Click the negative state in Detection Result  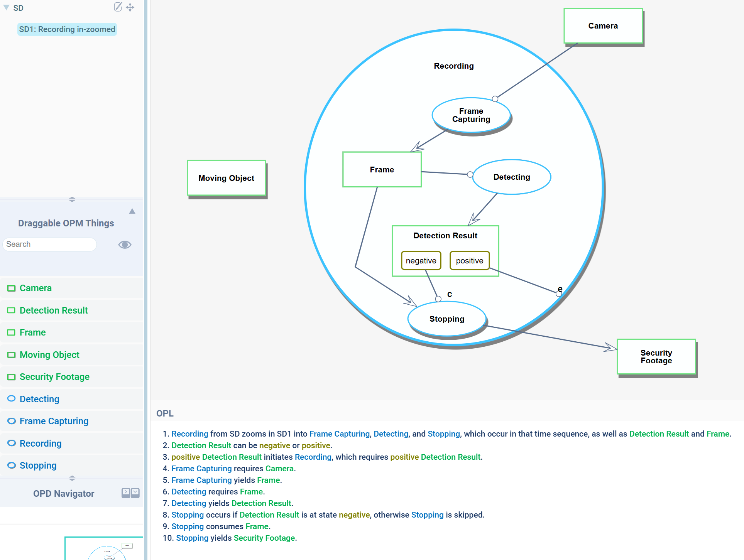pyautogui.click(x=421, y=261)
